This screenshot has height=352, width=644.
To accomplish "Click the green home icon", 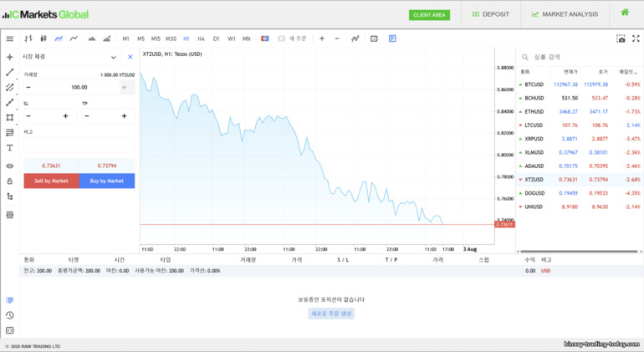I will pos(625,13).
